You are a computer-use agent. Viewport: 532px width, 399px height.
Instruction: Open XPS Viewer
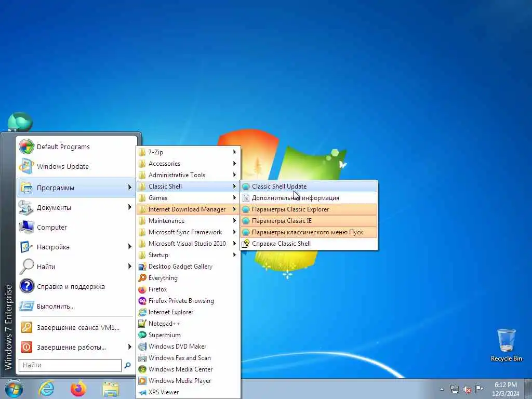(189, 392)
